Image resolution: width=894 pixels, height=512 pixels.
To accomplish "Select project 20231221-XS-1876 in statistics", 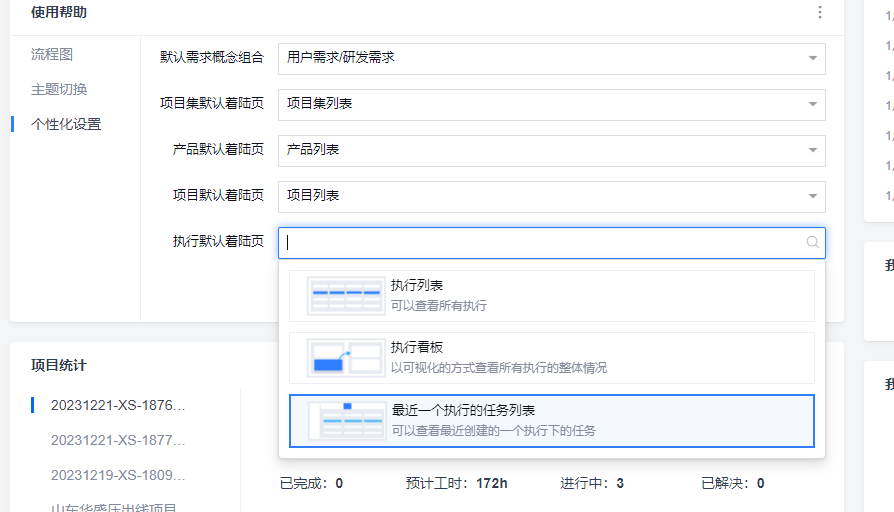I will [118, 405].
